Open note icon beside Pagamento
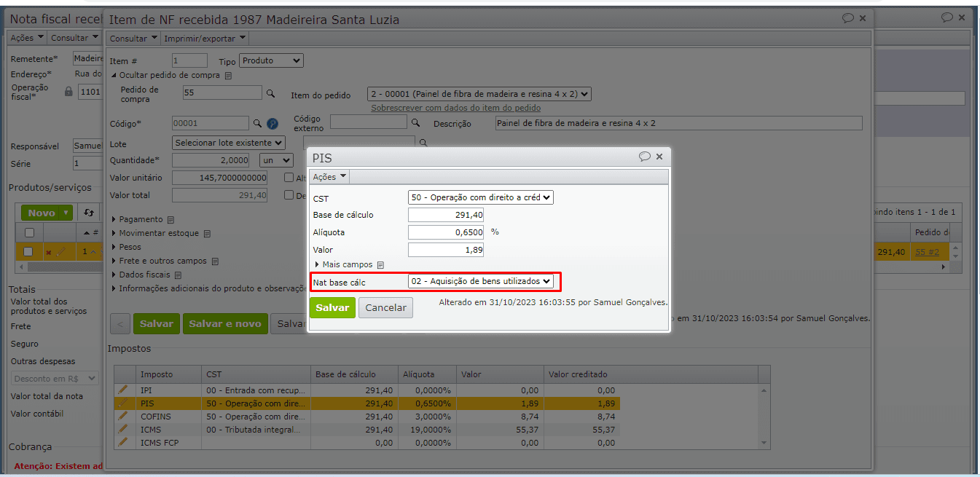Image resolution: width=980 pixels, height=477 pixels. (x=170, y=219)
